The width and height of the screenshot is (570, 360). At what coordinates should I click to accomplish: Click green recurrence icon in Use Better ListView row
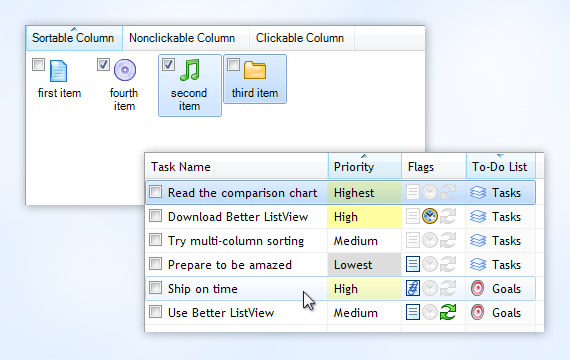(x=448, y=312)
